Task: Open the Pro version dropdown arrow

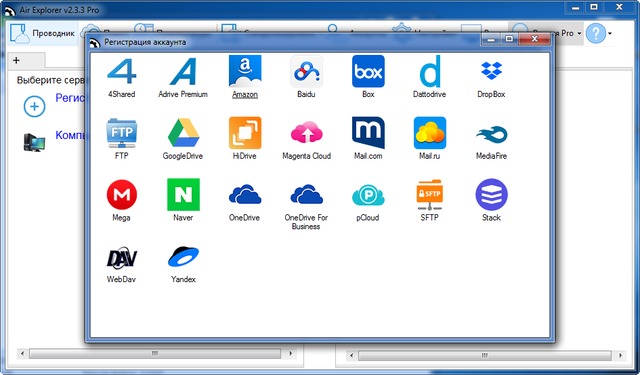Action: (579, 33)
